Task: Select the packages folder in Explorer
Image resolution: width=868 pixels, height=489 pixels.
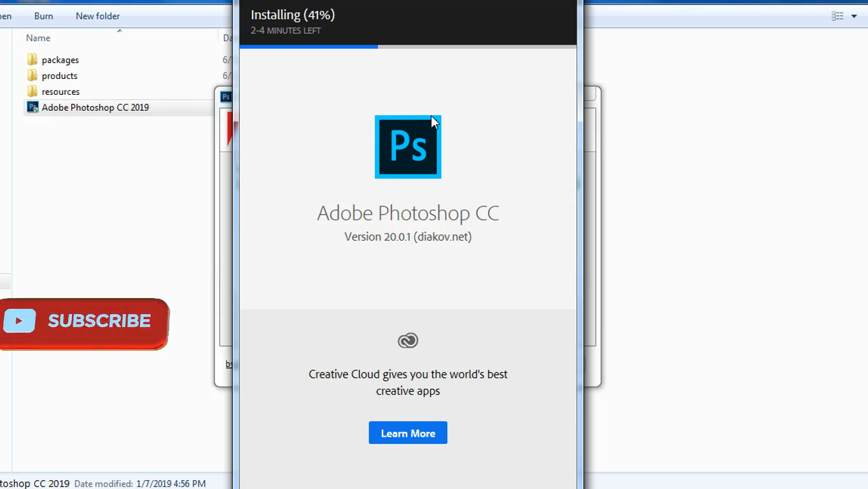Action: (x=60, y=60)
